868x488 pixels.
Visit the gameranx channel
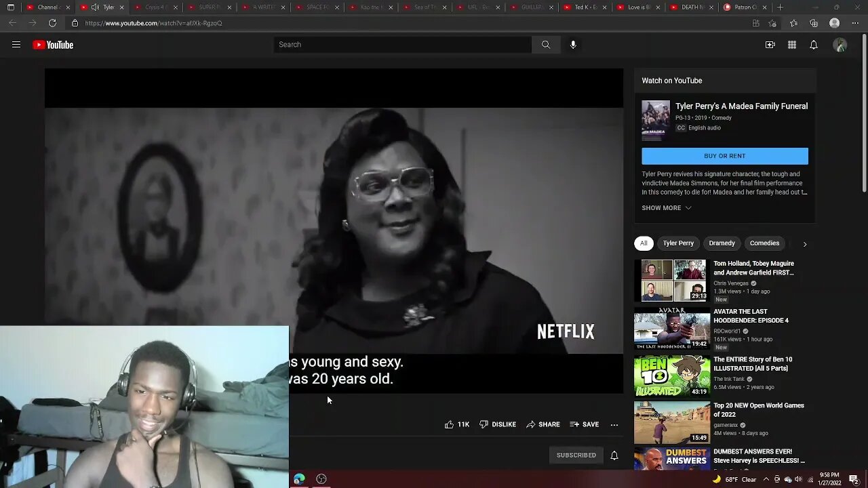[726, 425]
